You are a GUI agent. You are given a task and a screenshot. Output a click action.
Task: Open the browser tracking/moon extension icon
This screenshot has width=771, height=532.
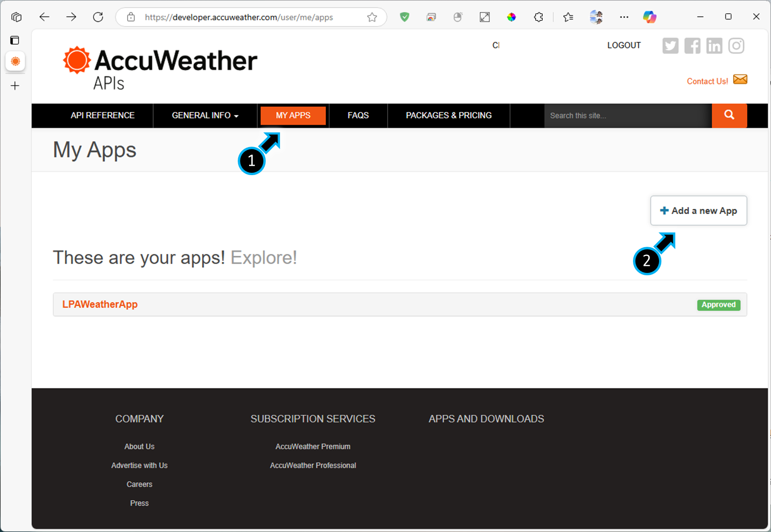click(458, 17)
